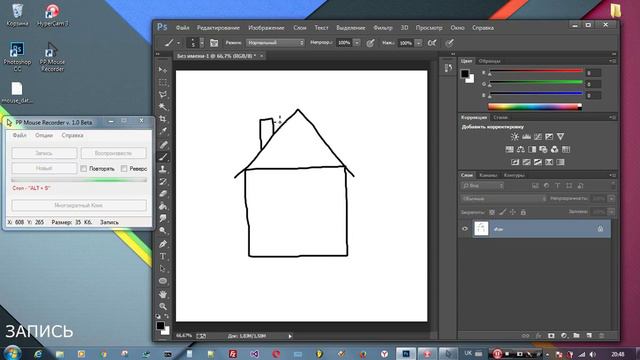Select the Rectangular Marquee tool

click(x=163, y=82)
